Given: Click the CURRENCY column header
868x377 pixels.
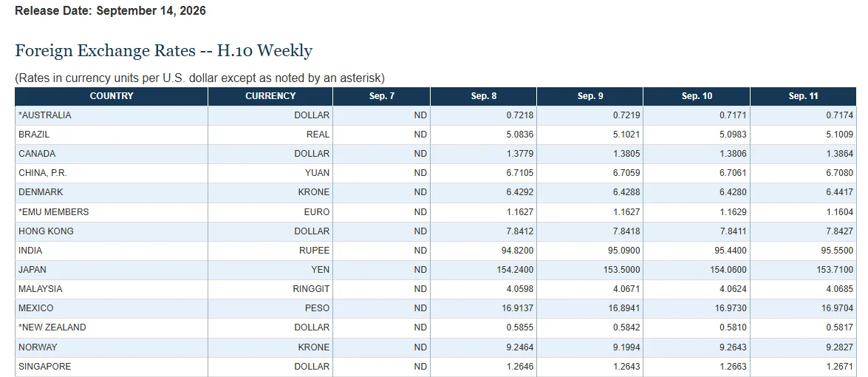Looking at the screenshot, I should [270, 96].
